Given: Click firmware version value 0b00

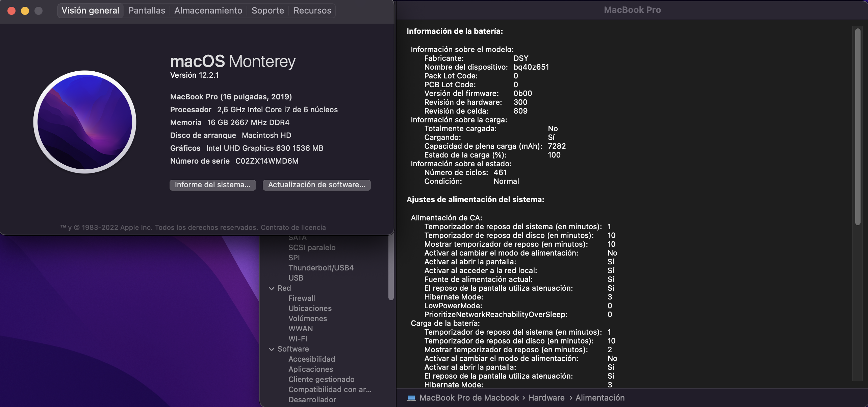Looking at the screenshot, I should click(x=522, y=93).
